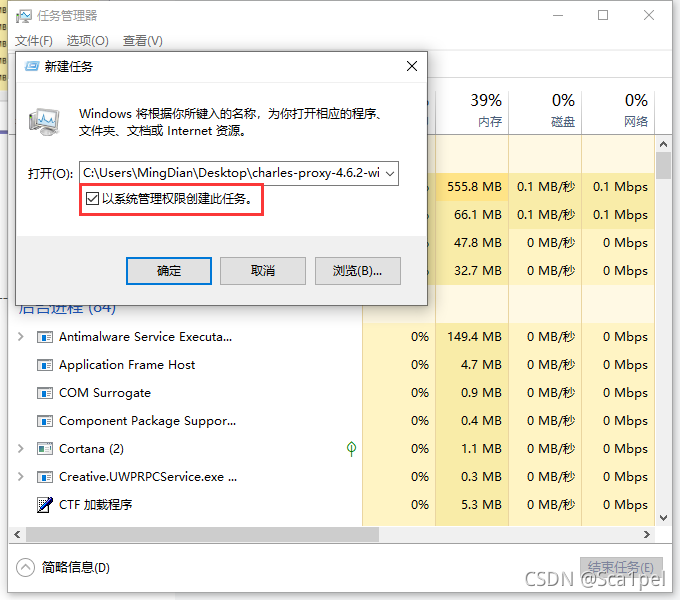Click the 5.3 MB memory cell
The height and width of the screenshot is (600, 680).
[472, 505]
